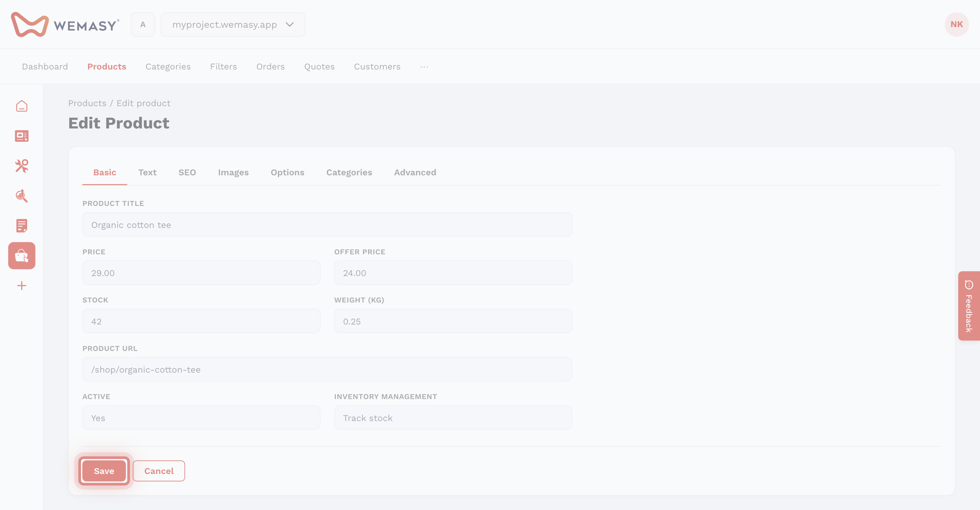Screen dimensions: 980x510
Task: Go to Dashboard in top menu
Action: point(45,67)
